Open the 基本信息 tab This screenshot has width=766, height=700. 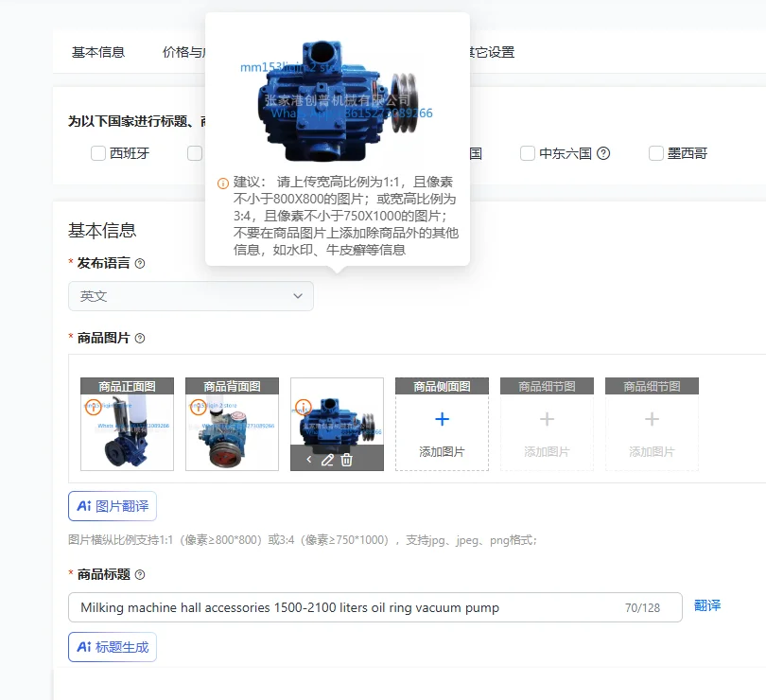coord(98,52)
